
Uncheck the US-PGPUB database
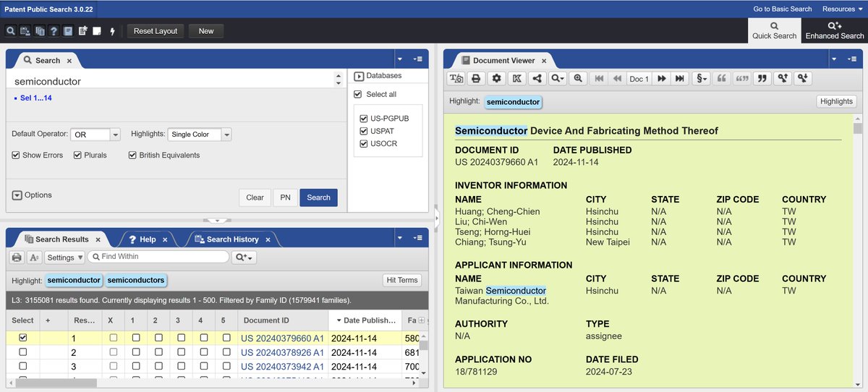coord(364,118)
